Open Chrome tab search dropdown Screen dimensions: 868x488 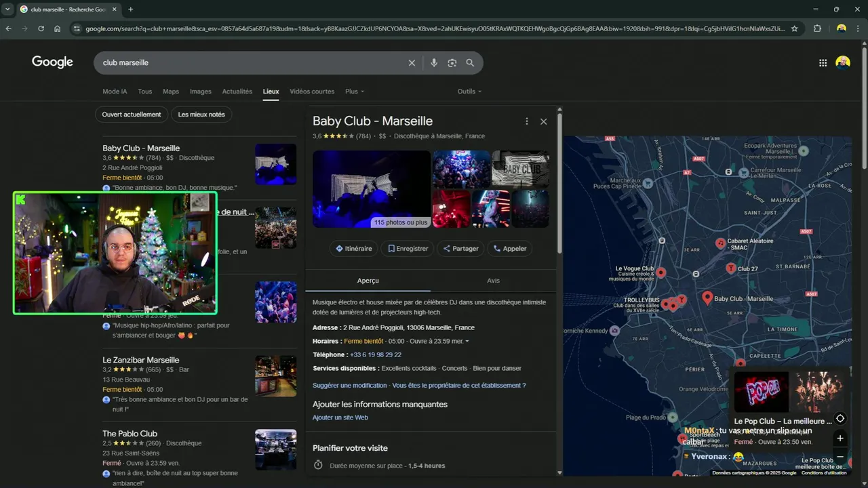(9, 9)
